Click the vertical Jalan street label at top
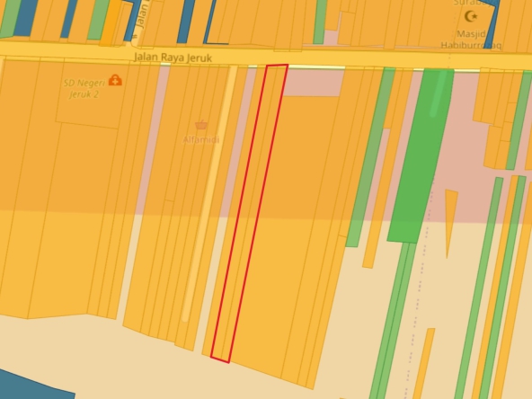The image size is (532, 399). pyautogui.click(x=141, y=15)
